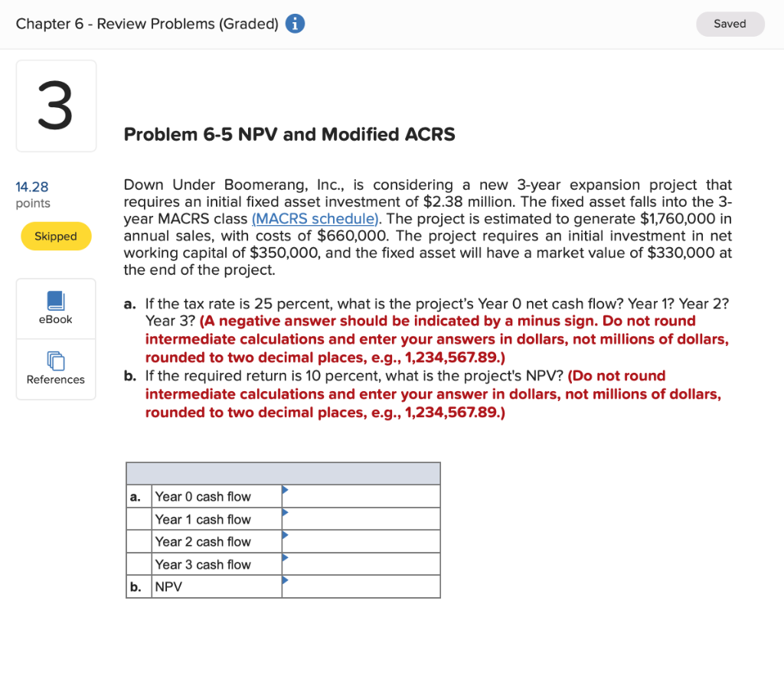Click the blue hint triangle on Year 1 cash flow

286,514
